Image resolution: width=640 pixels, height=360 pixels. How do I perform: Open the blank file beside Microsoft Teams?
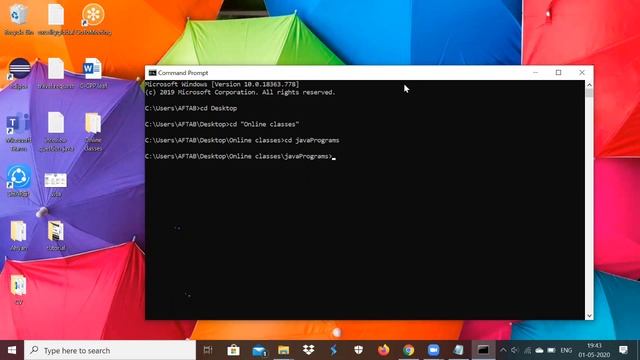coord(56,131)
